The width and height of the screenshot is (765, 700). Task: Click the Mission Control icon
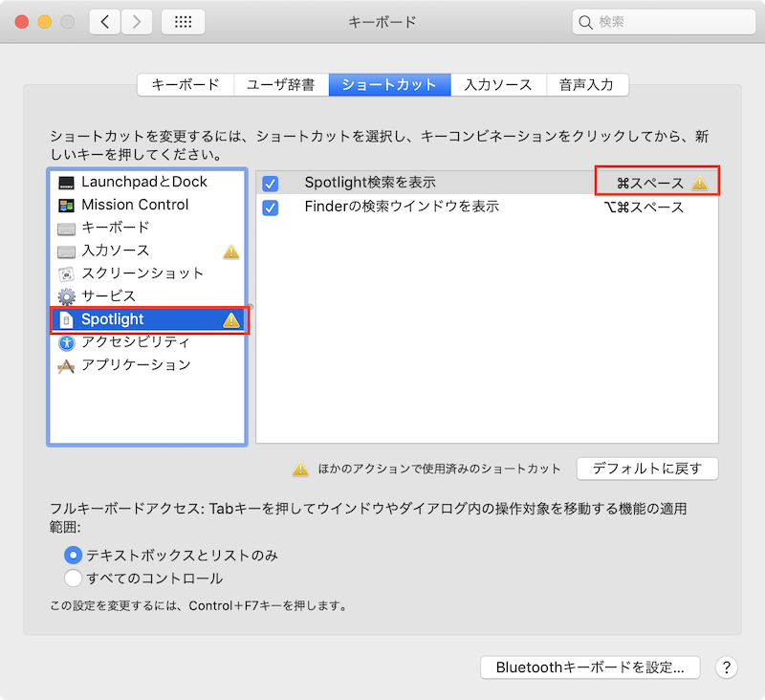click(x=66, y=206)
